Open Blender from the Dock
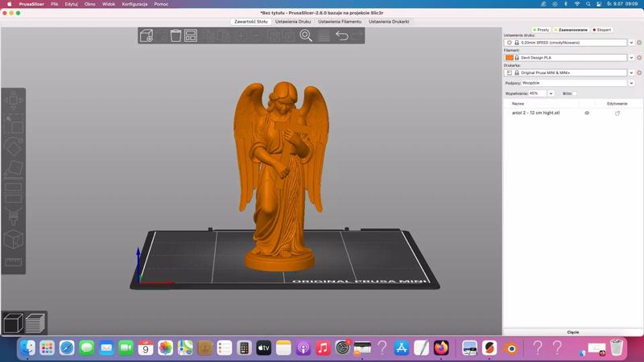Image resolution: width=644 pixels, height=362 pixels. click(x=510, y=348)
